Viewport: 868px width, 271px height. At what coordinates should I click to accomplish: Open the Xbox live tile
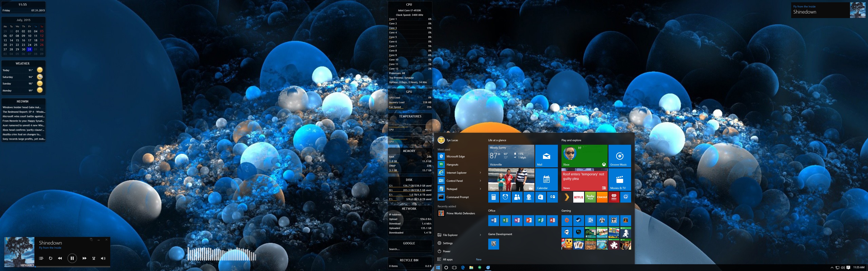pyautogui.click(x=584, y=156)
